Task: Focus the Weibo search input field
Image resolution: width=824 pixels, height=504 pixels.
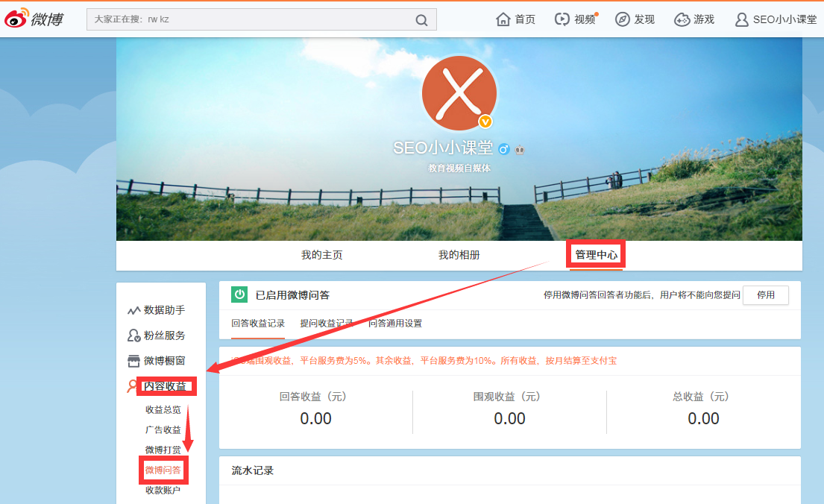Action: click(x=261, y=19)
